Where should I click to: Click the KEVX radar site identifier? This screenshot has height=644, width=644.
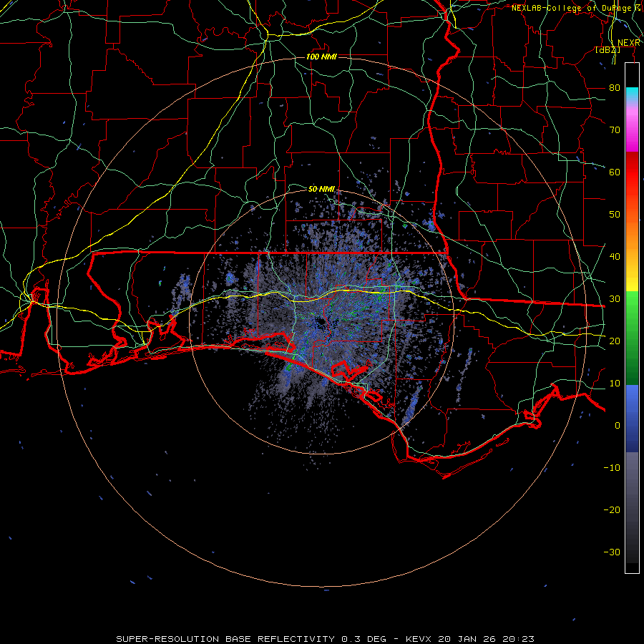click(x=418, y=639)
